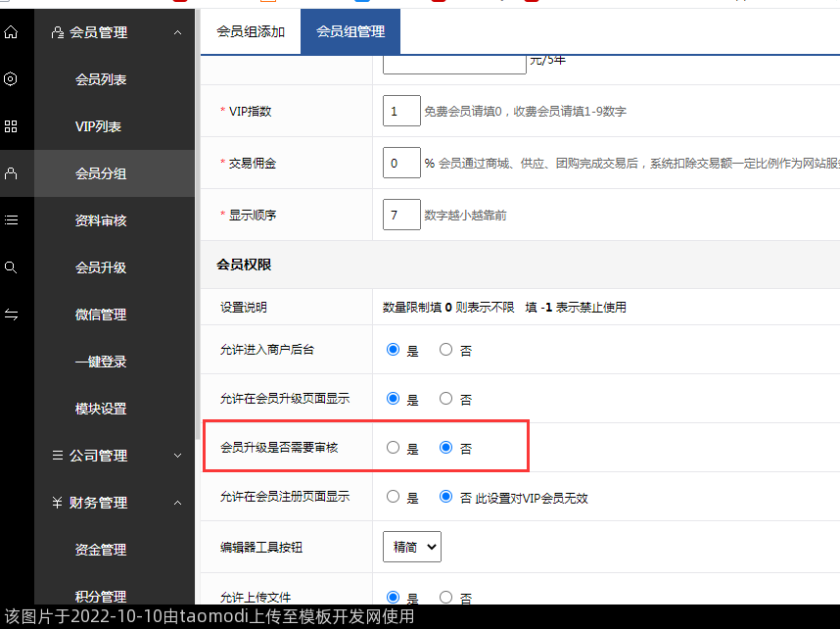
Task: Click the home icon in left rail
Action: click(11, 32)
